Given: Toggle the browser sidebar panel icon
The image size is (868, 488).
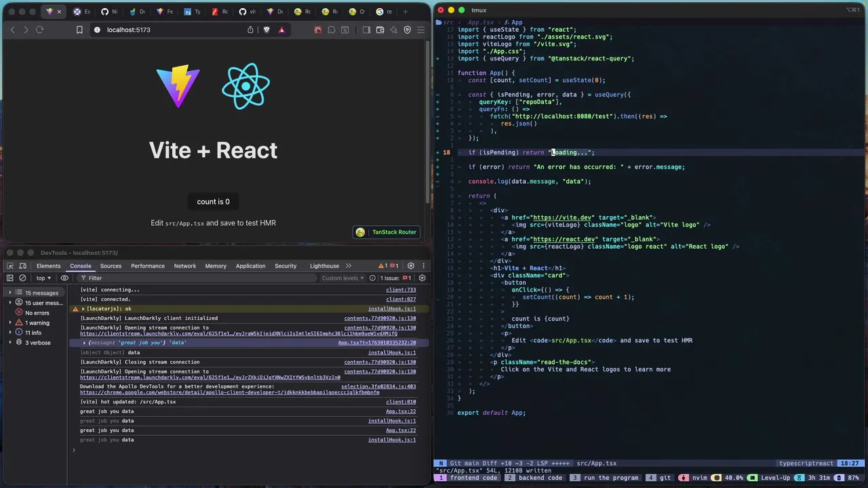Looking at the screenshot, I should (x=366, y=30).
